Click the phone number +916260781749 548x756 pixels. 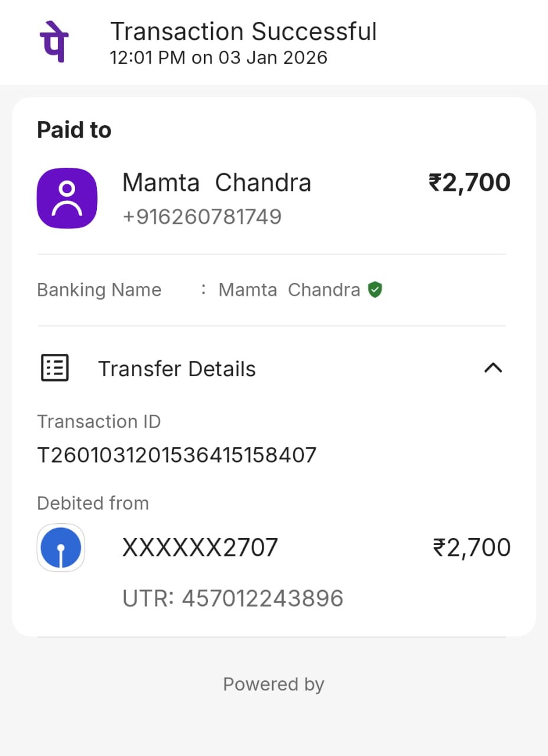tap(202, 217)
